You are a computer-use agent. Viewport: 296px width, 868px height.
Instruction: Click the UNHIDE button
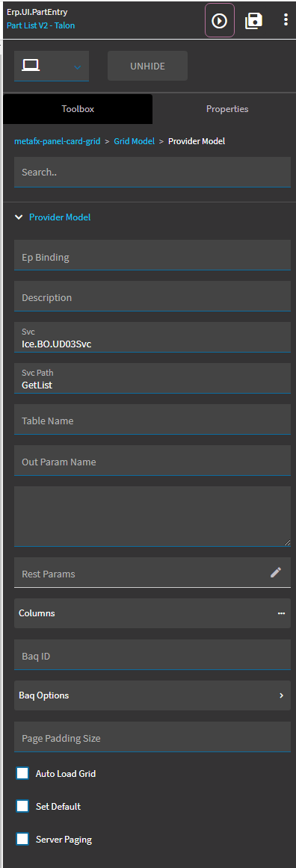click(x=147, y=66)
